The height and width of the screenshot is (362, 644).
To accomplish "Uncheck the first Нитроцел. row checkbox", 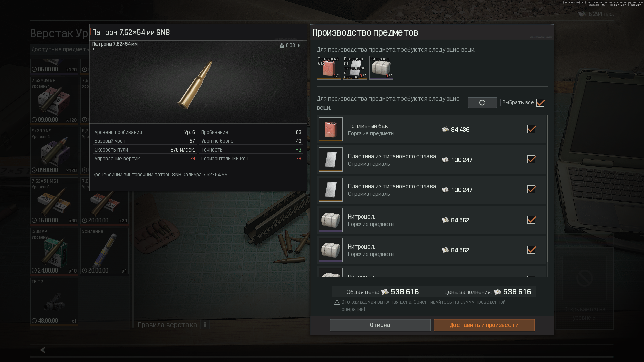I will (531, 220).
